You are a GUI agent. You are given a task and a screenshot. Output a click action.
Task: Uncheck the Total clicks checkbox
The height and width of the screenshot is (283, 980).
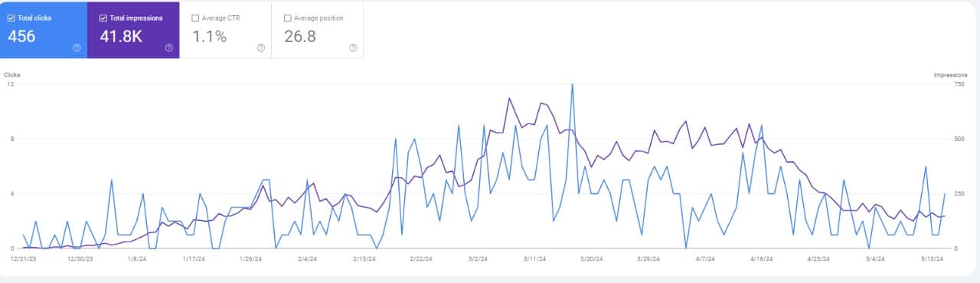(x=11, y=18)
